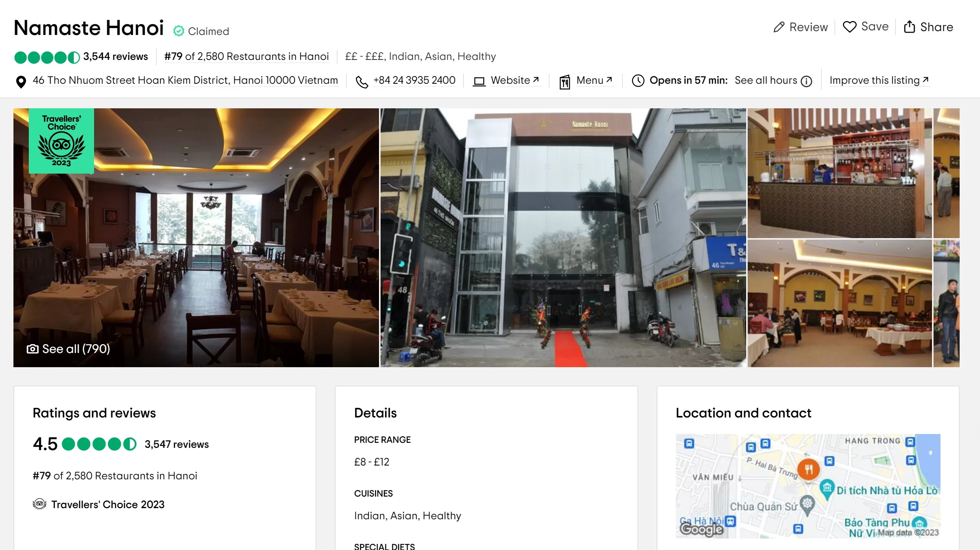Image resolution: width=980 pixels, height=550 pixels.
Task: Click the Share button text
Action: pos(937,27)
